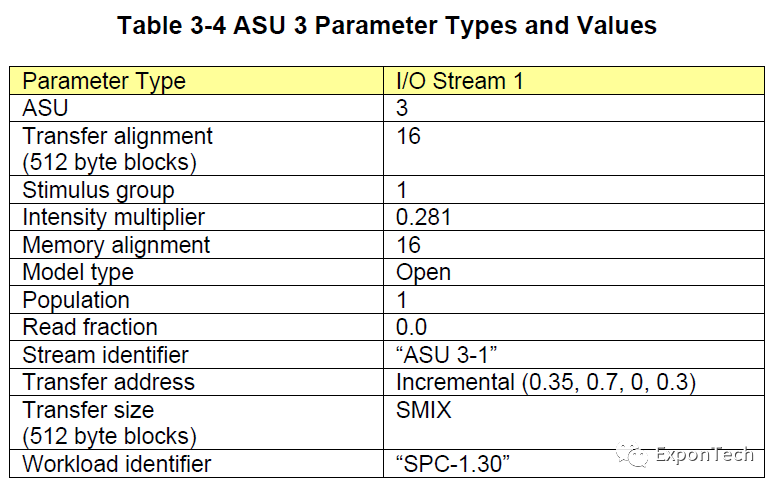Click the WeChat logo icon in the watermark

(x=632, y=455)
